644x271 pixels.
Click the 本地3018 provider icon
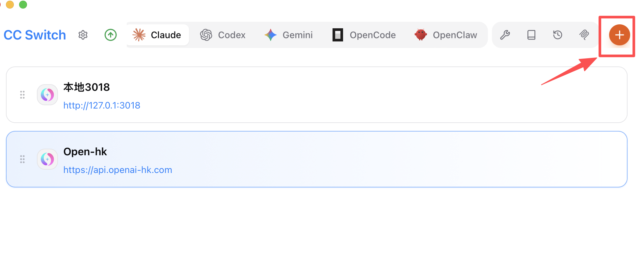47,95
